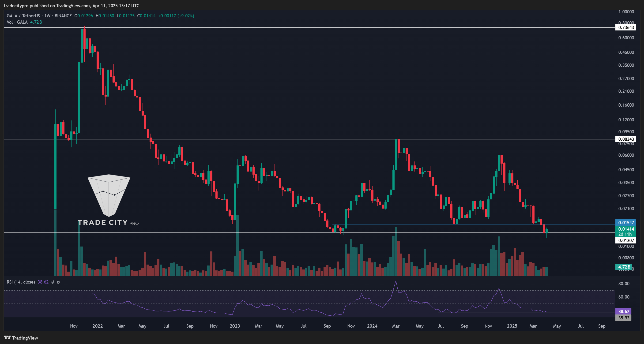Select the white horizontal line at 0.73643
This screenshot has height=344, width=644.
click(309, 27)
